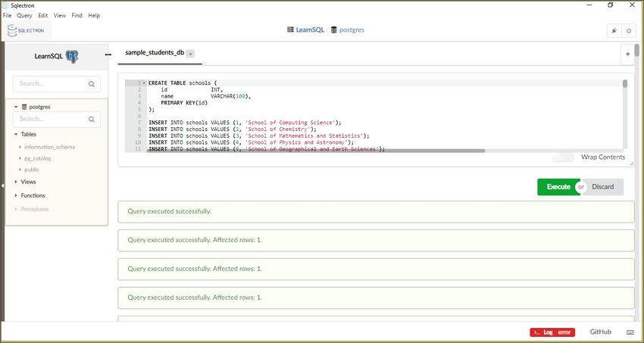Click the 'id INT,' line in editor
Screen dimensions: 644x343
click(192, 89)
